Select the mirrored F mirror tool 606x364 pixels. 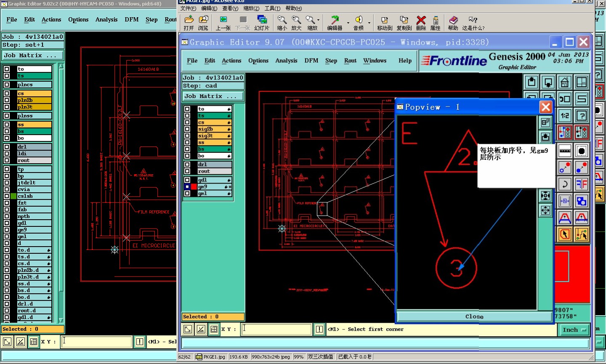point(582,184)
